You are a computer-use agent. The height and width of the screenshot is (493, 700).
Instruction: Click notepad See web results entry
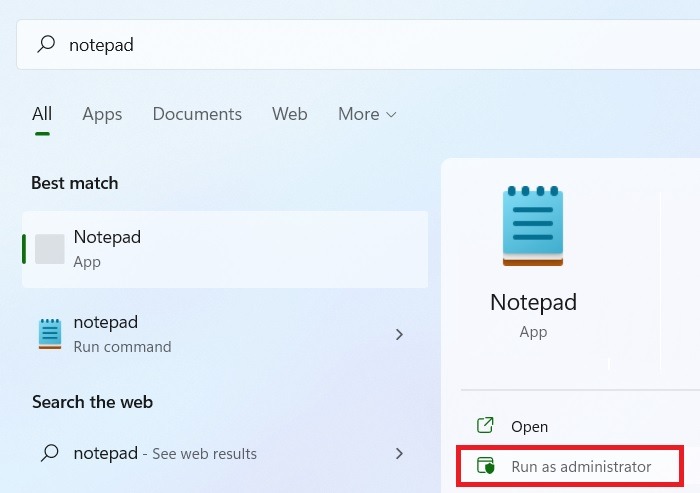[225, 454]
